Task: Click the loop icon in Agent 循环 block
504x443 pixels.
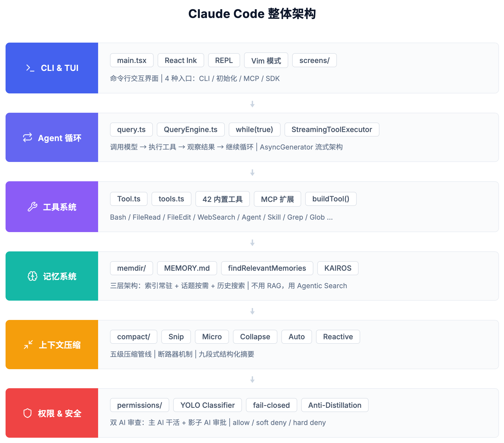Action: [x=28, y=137]
